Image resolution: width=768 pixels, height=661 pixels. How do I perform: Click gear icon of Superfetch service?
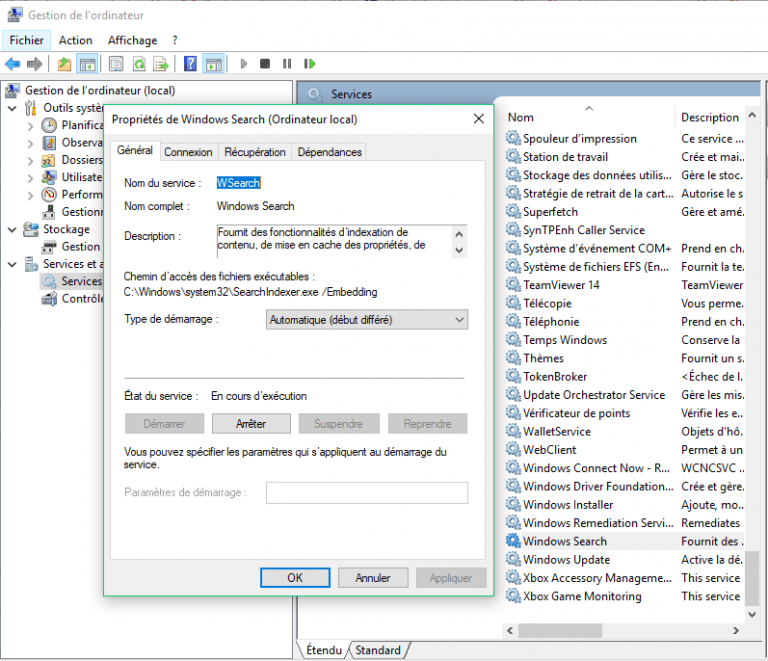(x=513, y=212)
